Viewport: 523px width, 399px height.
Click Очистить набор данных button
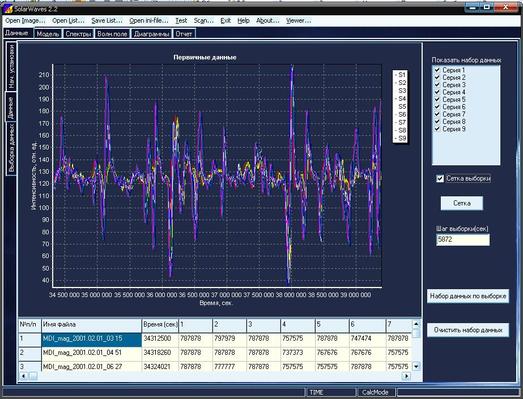point(468,330)
